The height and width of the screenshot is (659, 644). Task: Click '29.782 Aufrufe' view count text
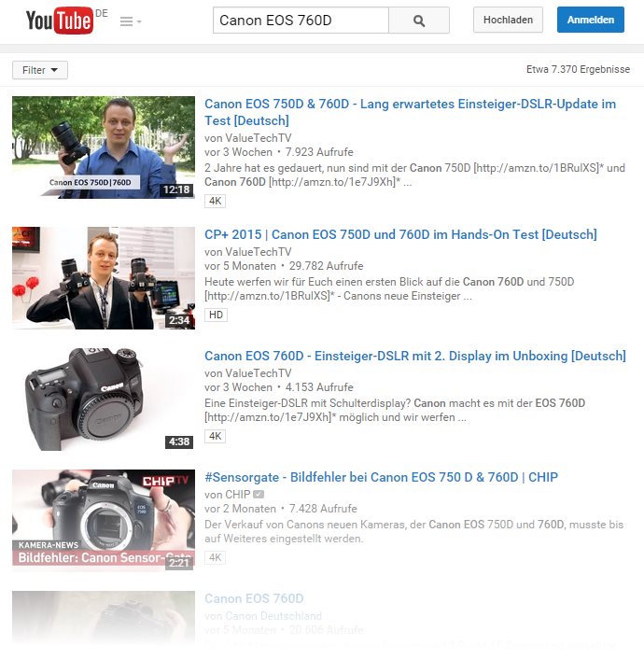(x=327, y=266)
